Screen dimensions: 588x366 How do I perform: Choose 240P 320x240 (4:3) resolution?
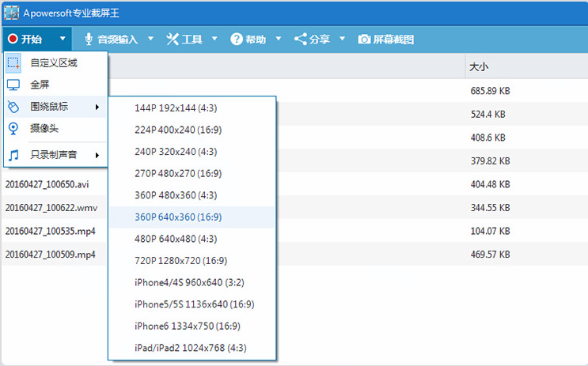pos(192,152)
